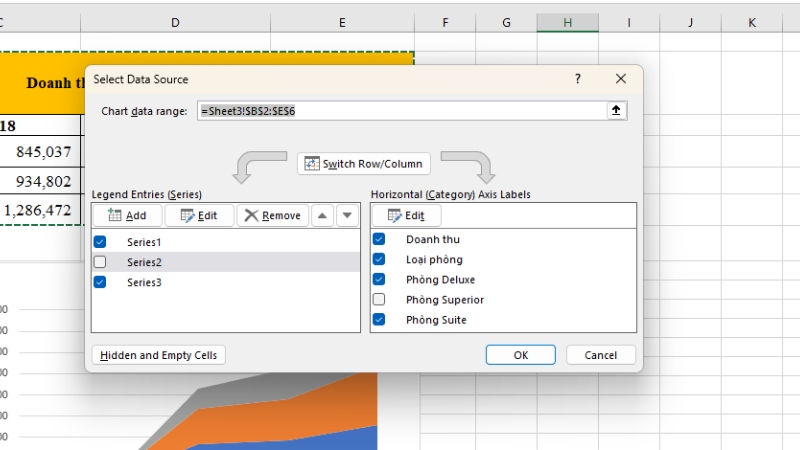Add a new legend series

(126, 215)
